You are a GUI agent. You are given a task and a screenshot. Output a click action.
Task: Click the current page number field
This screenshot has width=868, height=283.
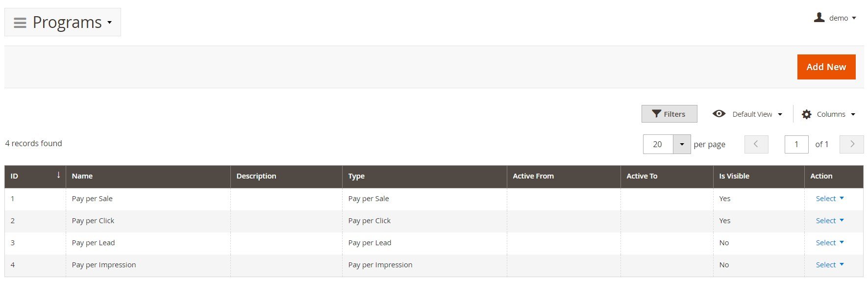(796, 144)
